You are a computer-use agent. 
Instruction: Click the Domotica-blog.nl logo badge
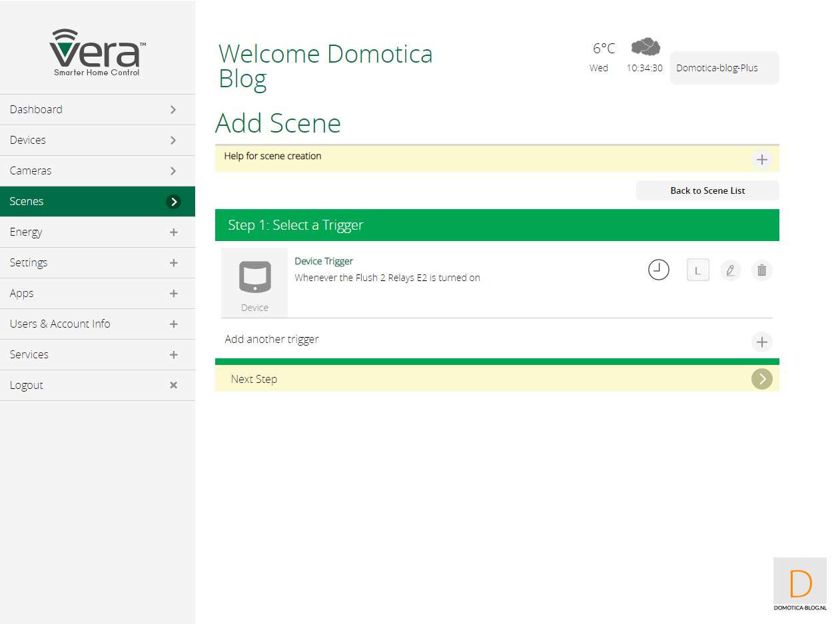(799, 584)
